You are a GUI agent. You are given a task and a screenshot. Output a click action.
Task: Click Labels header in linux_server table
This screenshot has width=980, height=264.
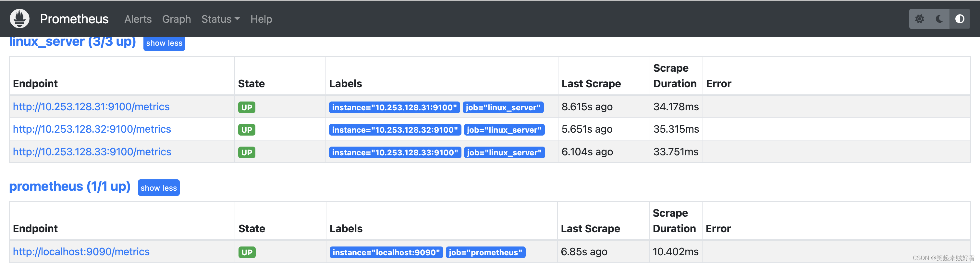(346, 84)
